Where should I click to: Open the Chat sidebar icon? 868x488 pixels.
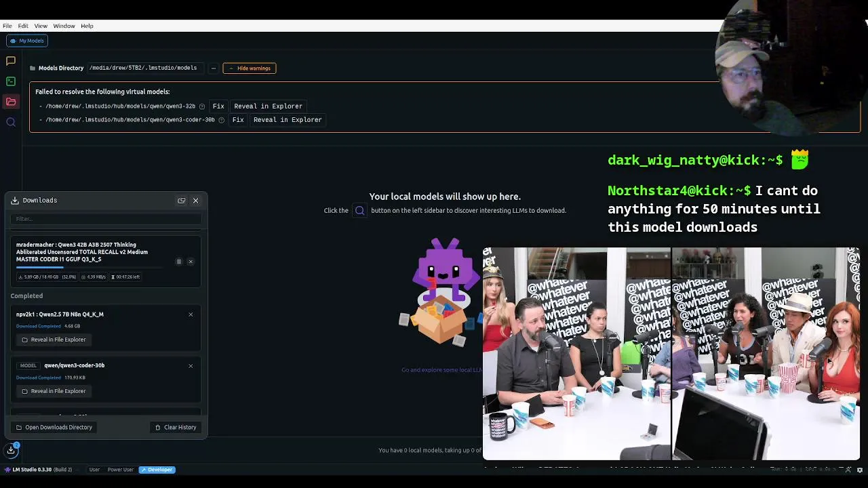[11, 61]
